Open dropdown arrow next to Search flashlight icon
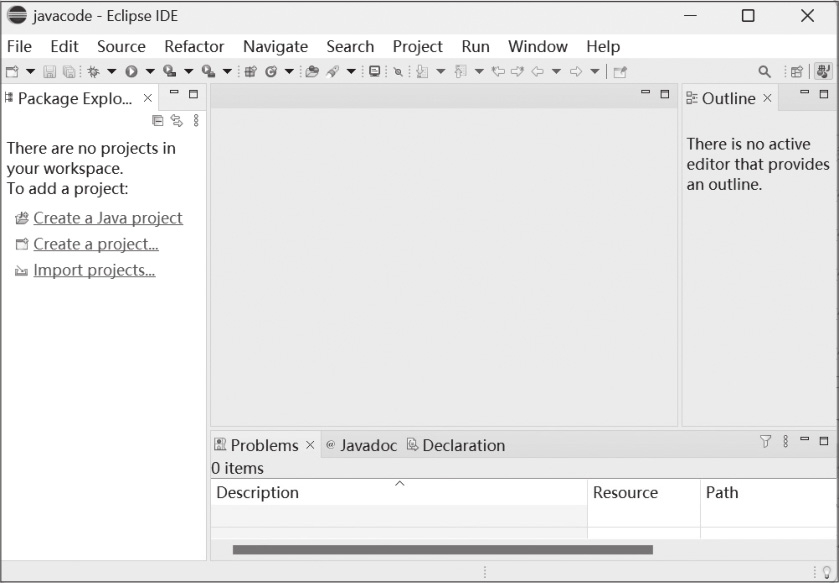Image resolution: width=839 pixels, height=583 pixels. [x=351, y=71]
